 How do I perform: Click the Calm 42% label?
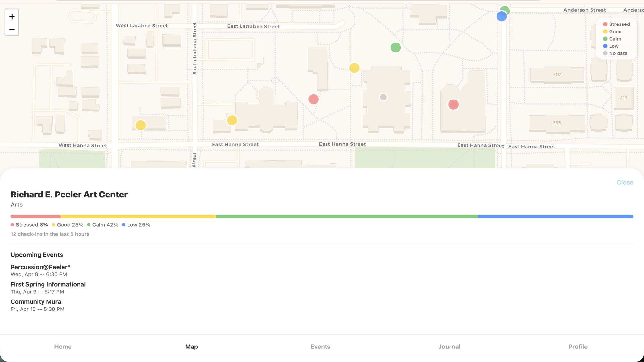tap(103, 225)
